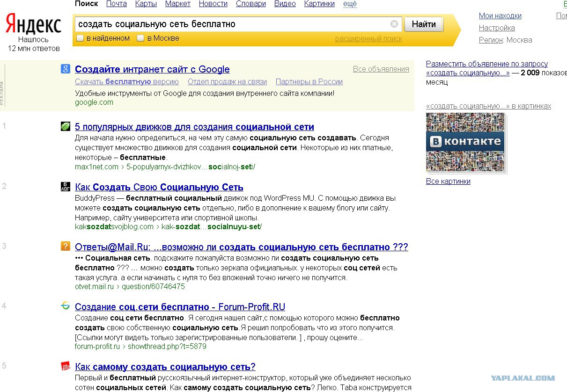Click the favicon beside Как самому создать социальную сеть

tap(66, 366)
